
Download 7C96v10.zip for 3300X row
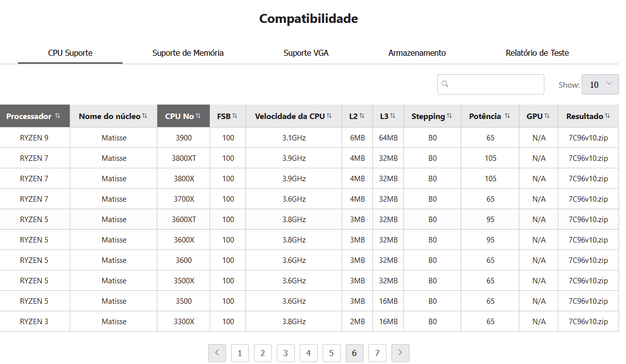(x=588, y=322)
